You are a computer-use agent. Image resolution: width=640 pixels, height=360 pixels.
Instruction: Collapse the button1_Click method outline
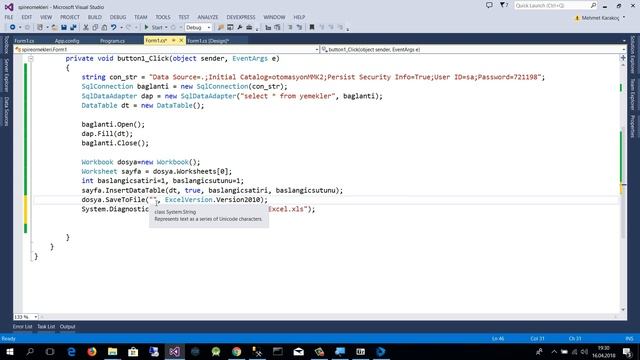point(31,58)
